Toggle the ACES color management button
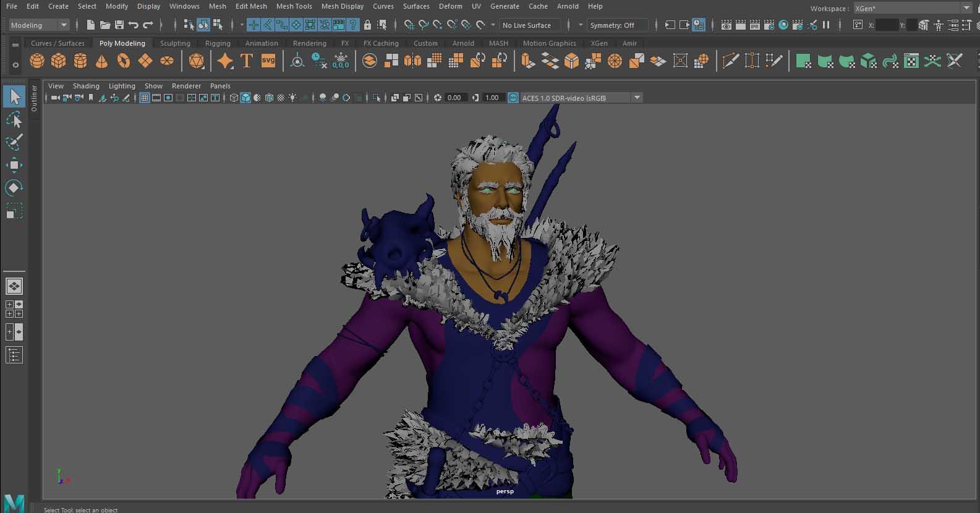Screen dimensions: 980x513 click(513, 98)
